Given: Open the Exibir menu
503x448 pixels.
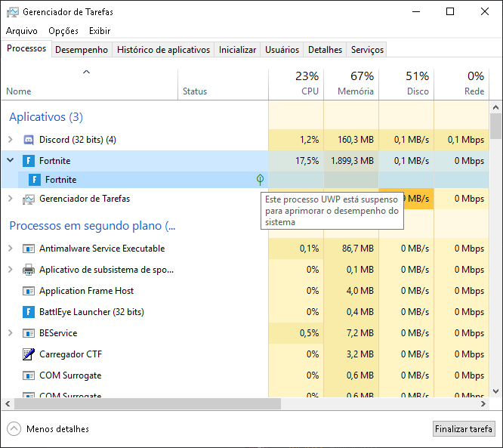Looking at the screenshot, I should [100, 31].
